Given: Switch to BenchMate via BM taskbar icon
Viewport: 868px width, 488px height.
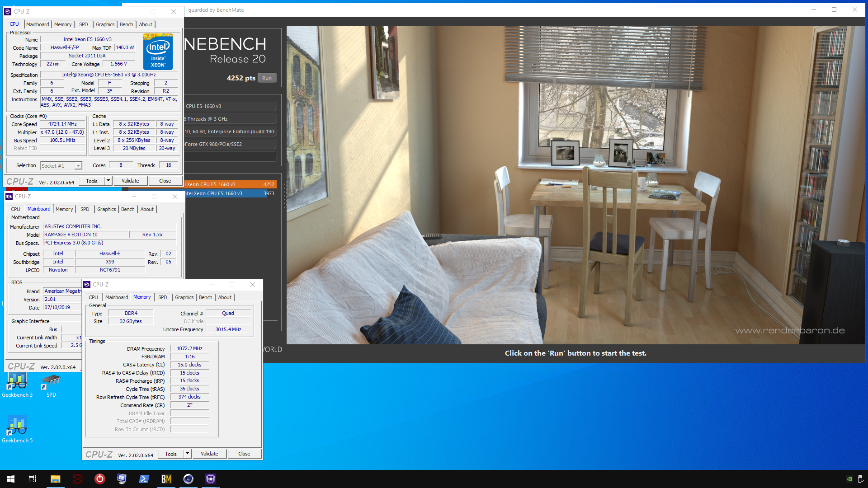Looking at the screenshot, I should point(166,479).
